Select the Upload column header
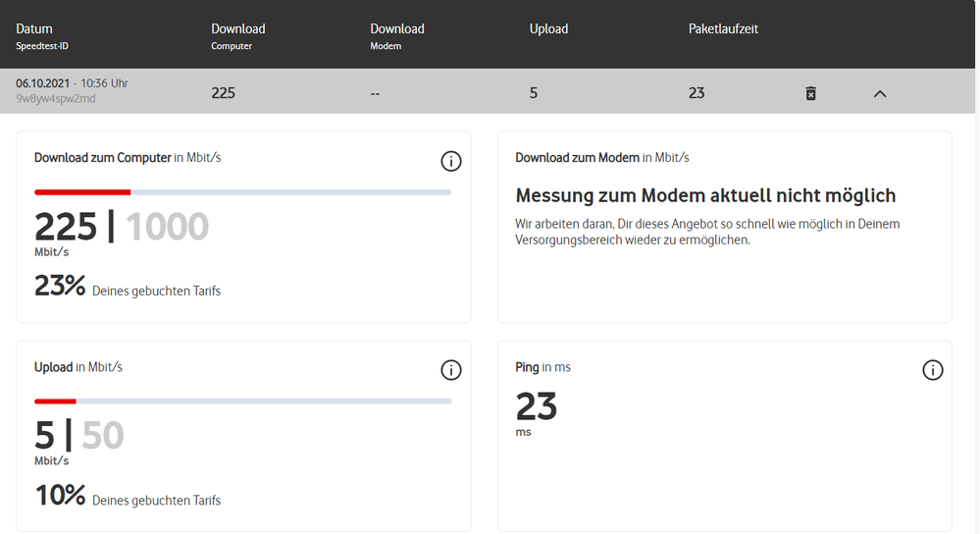 coord(548,29)
